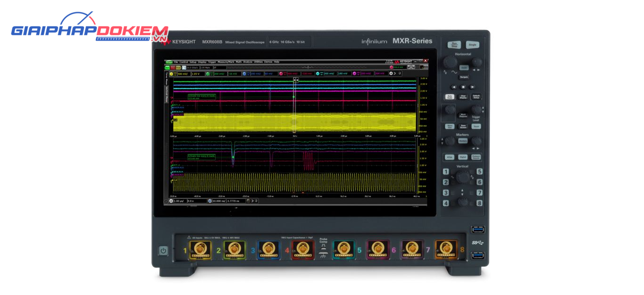Toggle channel 5 cyan on-screen indicator
Viewport: 644px width, 295px height.
(x=318, y=74)
